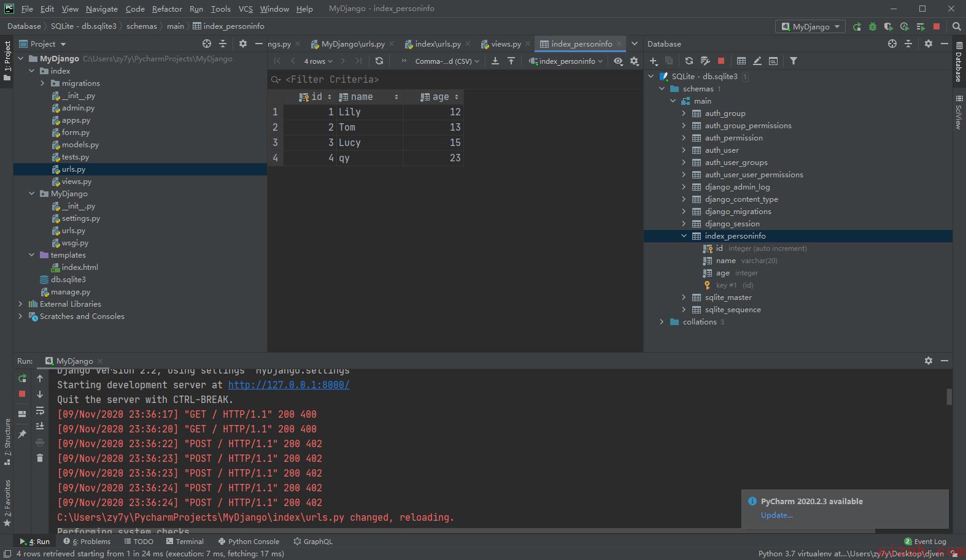The height and width of the screenshot is (560, 966).
Task: Rerun MyDjango in the Run panel
Action: point(22,378)
